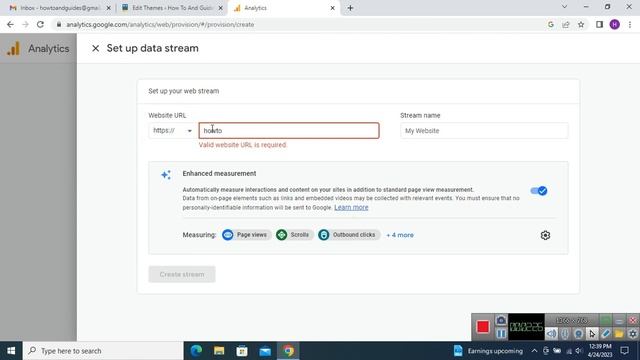Viewport: 640px width, 360px height.
Task: View site information lock icon
Action: pos(59,24)
